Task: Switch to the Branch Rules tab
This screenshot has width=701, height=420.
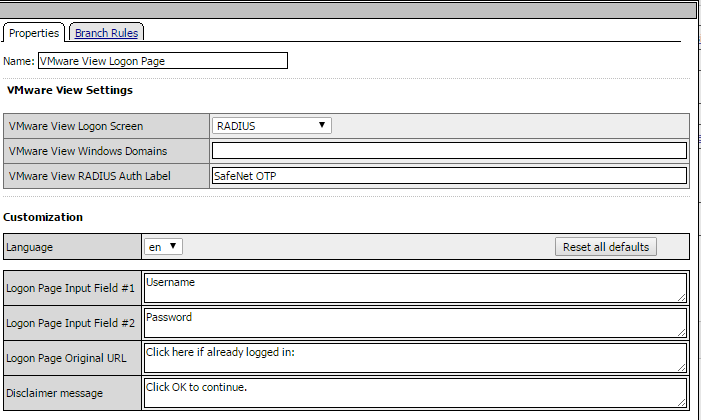Action: click(x=106, y=33)
